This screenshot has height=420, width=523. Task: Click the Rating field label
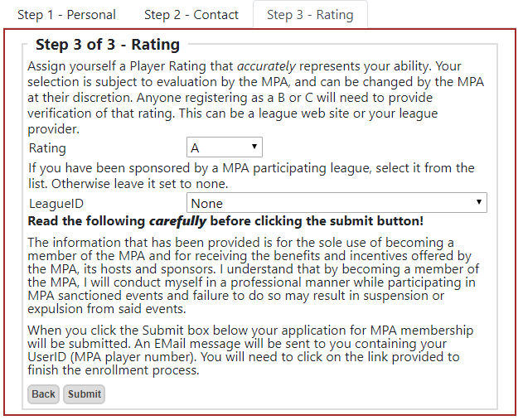(x=47, y=149)
